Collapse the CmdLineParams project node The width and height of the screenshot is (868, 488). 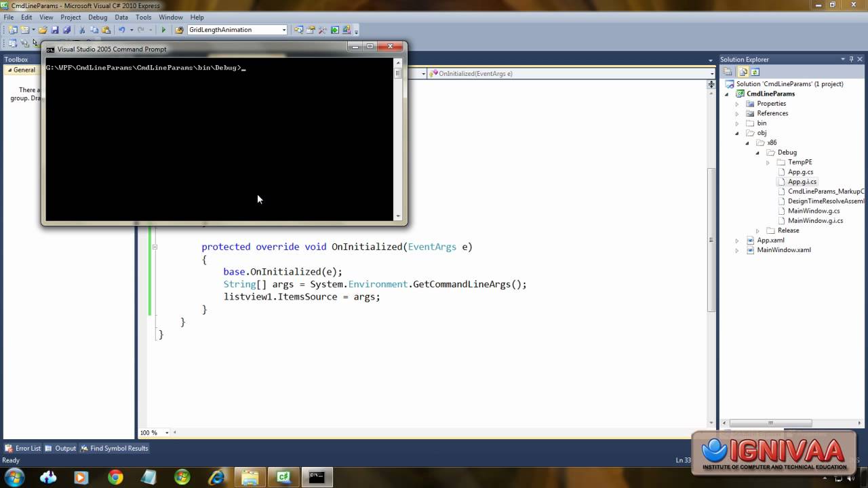pyautogui.click(x=728, y=94)
